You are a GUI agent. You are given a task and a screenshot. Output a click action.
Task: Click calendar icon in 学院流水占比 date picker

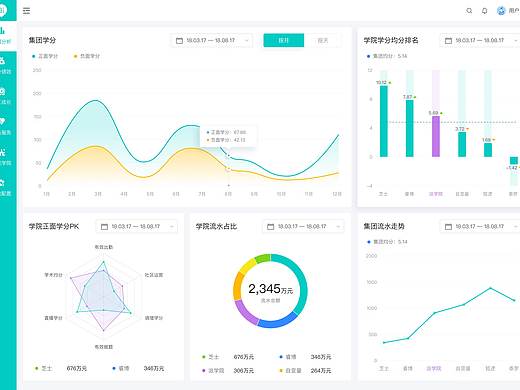(x=271, y=227)
